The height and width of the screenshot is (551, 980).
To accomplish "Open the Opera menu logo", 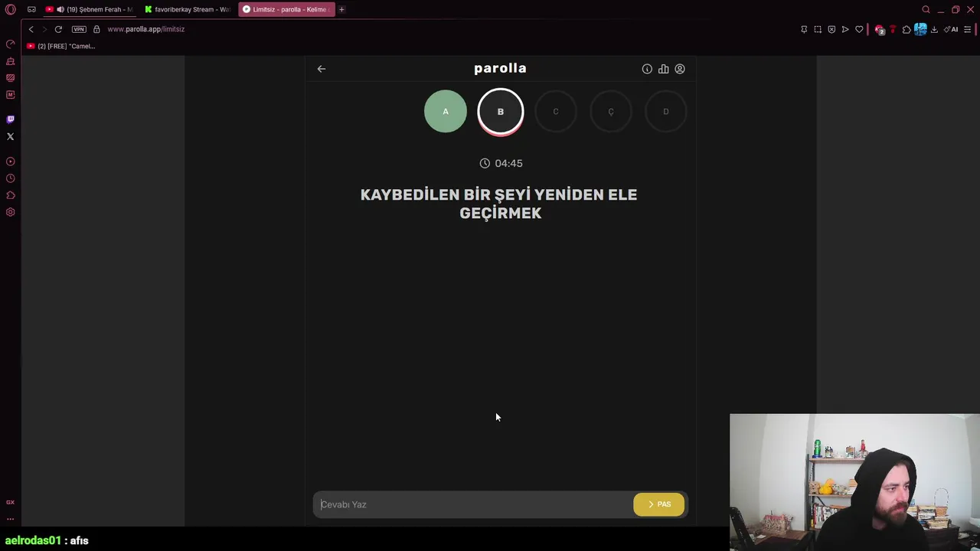I will (10, 9).
